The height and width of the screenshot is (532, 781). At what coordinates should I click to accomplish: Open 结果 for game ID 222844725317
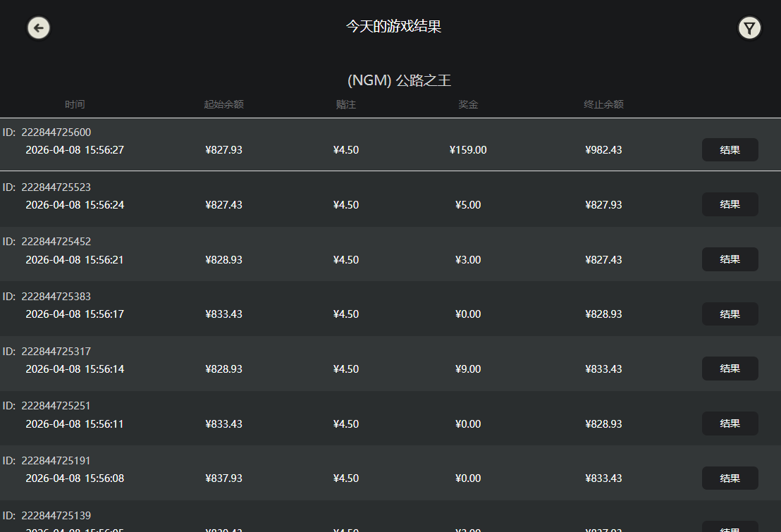tap(730, 369)
